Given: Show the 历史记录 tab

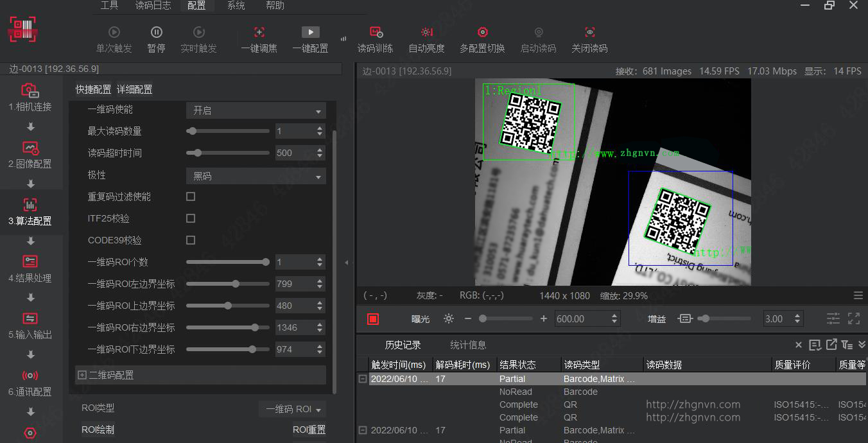Looking at the screenshot, I should click(x=403, y=345).
